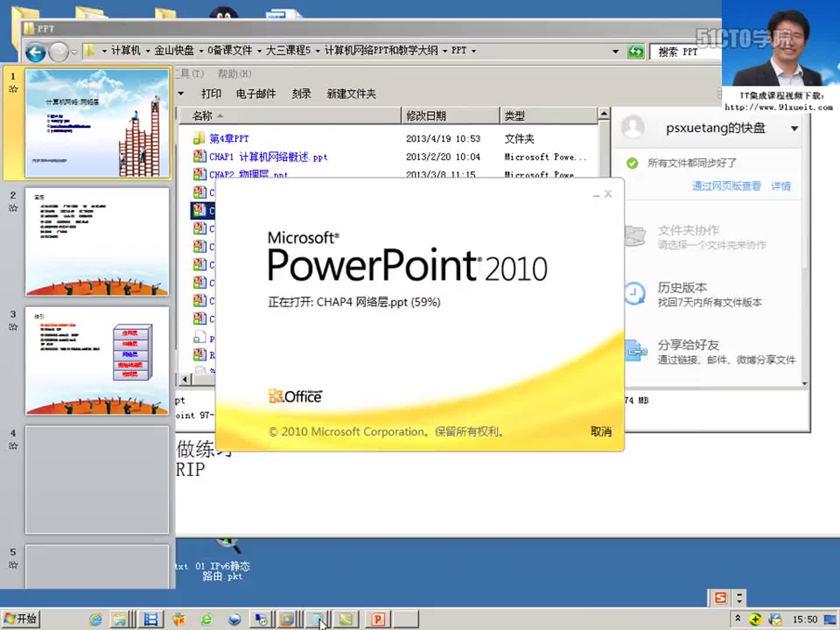Click the 分享给好友 heading text
The image size is (840, 630).
pos(688,345)
